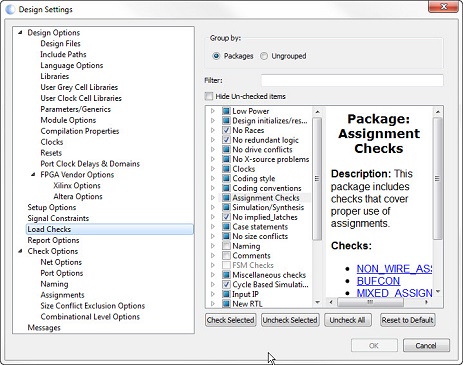This screenshot has height=365, width=463.
Task: Expand the FSM Checks package
Action: coord(213,265)
